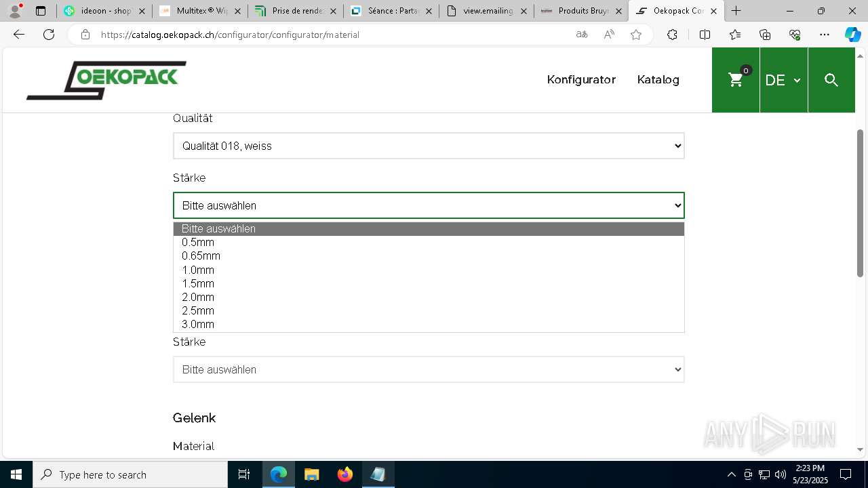Switch to the Produits Bruyn tab

click(x=583, y=11)
